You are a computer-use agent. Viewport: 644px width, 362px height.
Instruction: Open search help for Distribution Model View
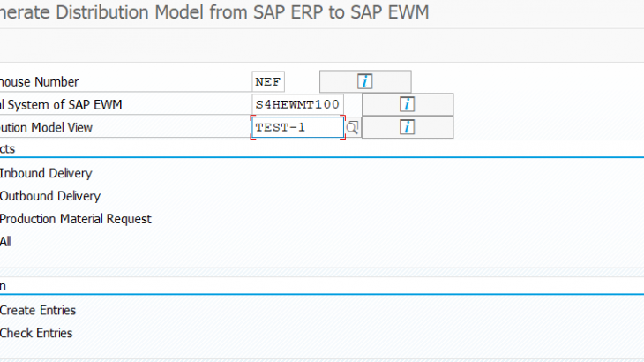point(352,128)
